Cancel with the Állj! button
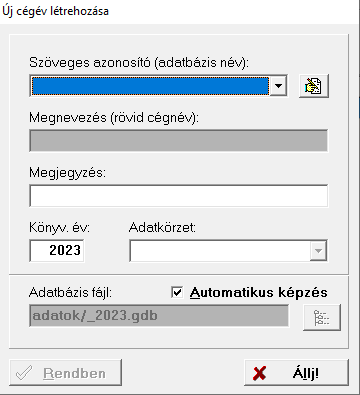Screen dimensions: 360x395 [x=296, y=373]
